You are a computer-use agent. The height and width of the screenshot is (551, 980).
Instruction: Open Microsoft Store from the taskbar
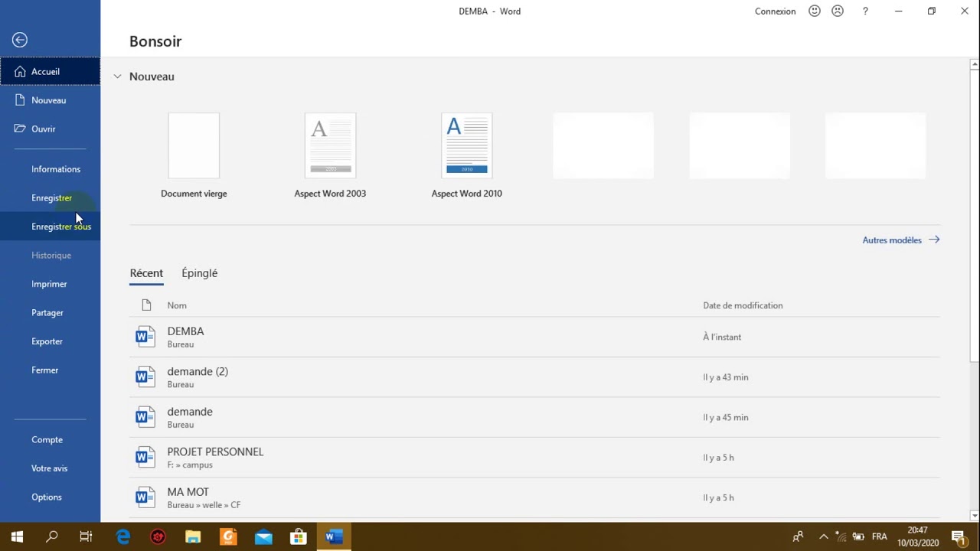click(x=298, y=536)
